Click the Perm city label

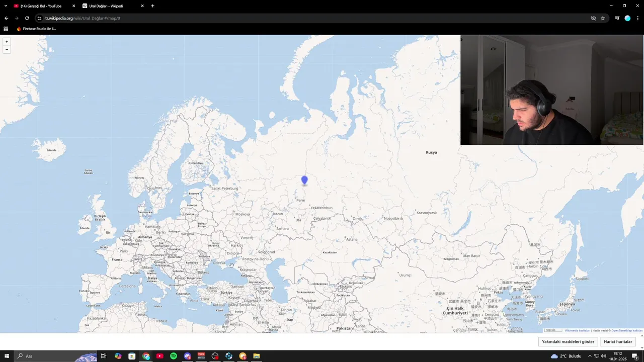(301, 200)
